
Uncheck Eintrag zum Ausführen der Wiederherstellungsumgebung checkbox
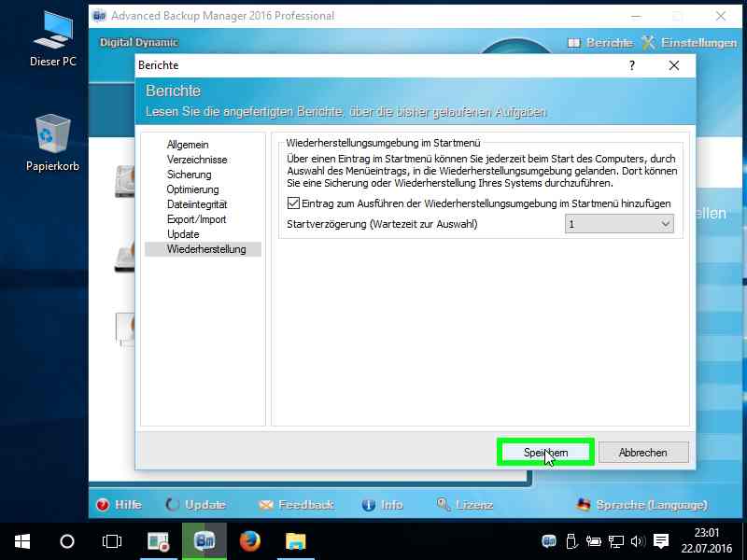pyautogui.click(x=293, y=203)
